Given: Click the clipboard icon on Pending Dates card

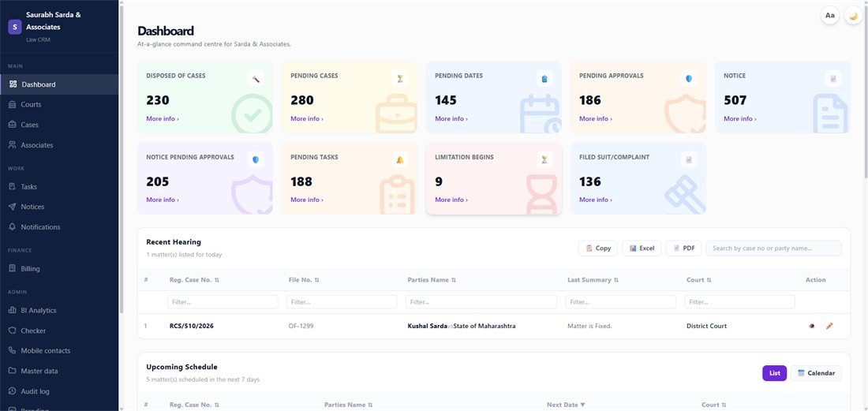Looking at the screenshot, I should point(544,79).
